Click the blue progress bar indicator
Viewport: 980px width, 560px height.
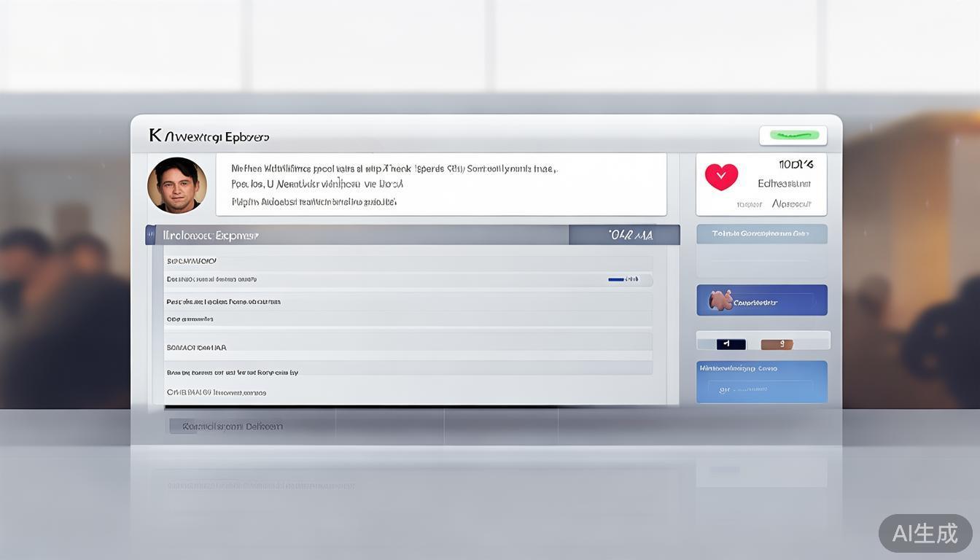(x=616, y=279)
